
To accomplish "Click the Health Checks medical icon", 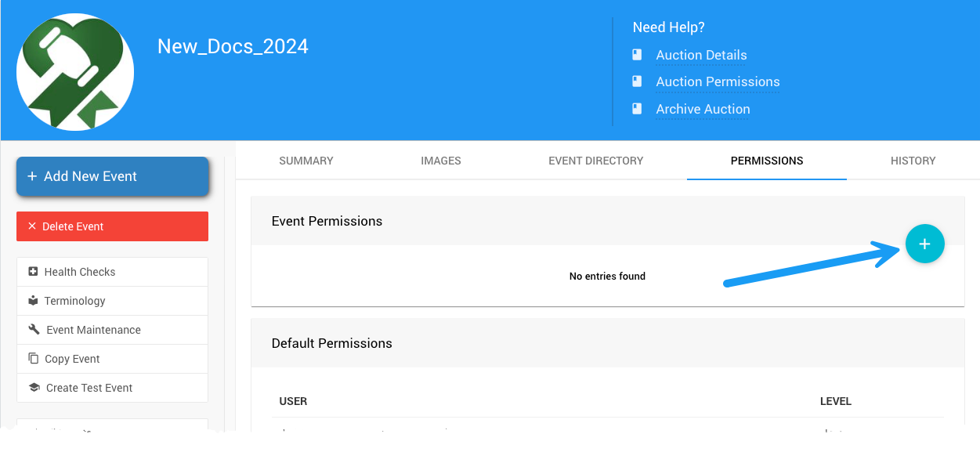I will pos(33,272).
